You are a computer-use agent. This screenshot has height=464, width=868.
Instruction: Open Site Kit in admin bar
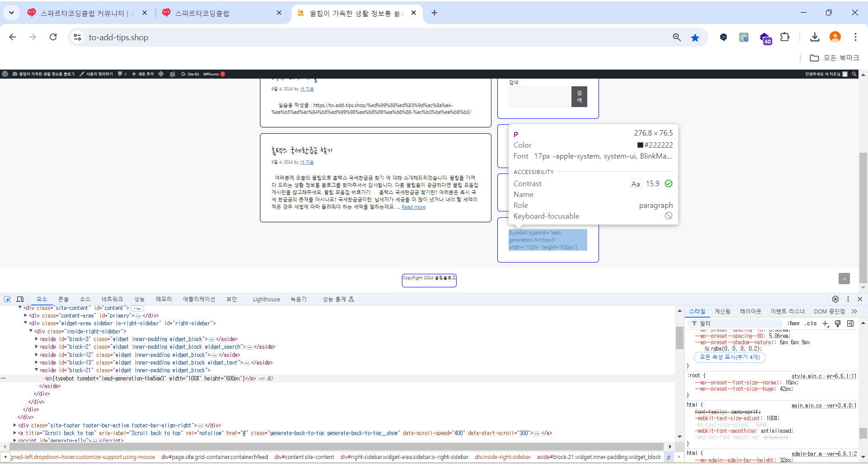[190, 74]
